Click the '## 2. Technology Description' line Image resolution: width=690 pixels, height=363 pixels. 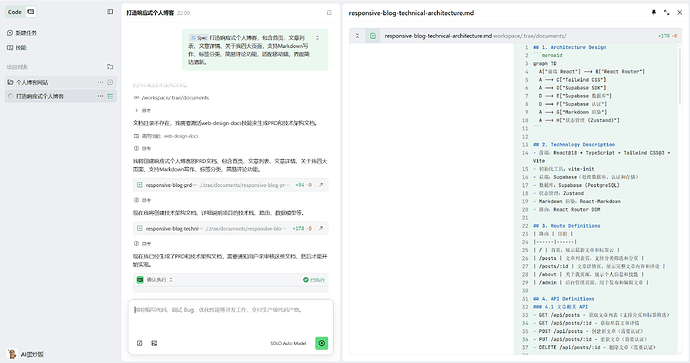574,144
